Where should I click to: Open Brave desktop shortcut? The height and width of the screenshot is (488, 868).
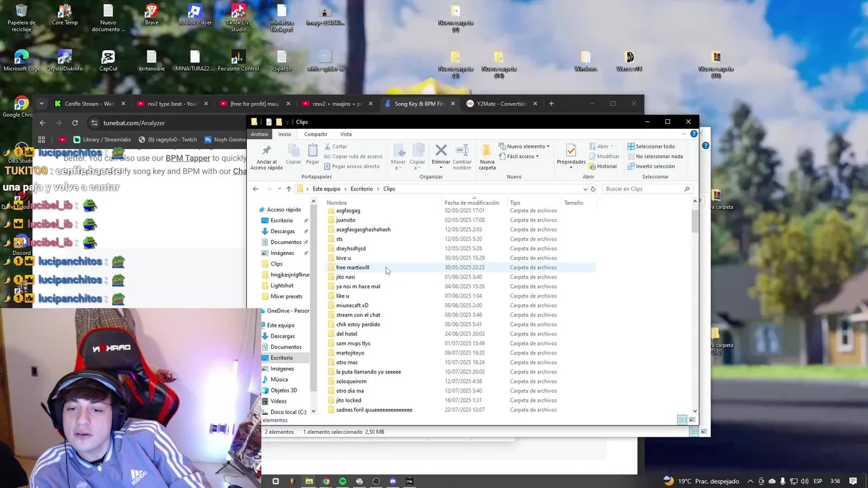point(151,15)
